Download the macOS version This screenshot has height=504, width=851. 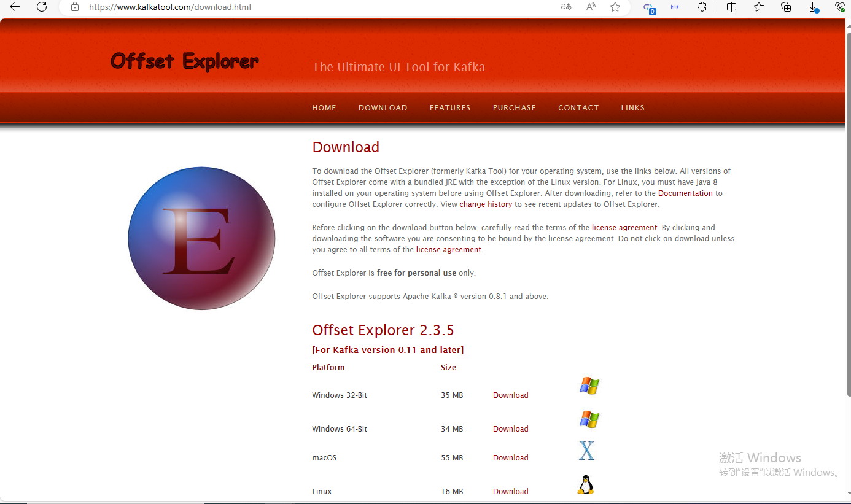[511, 458]
